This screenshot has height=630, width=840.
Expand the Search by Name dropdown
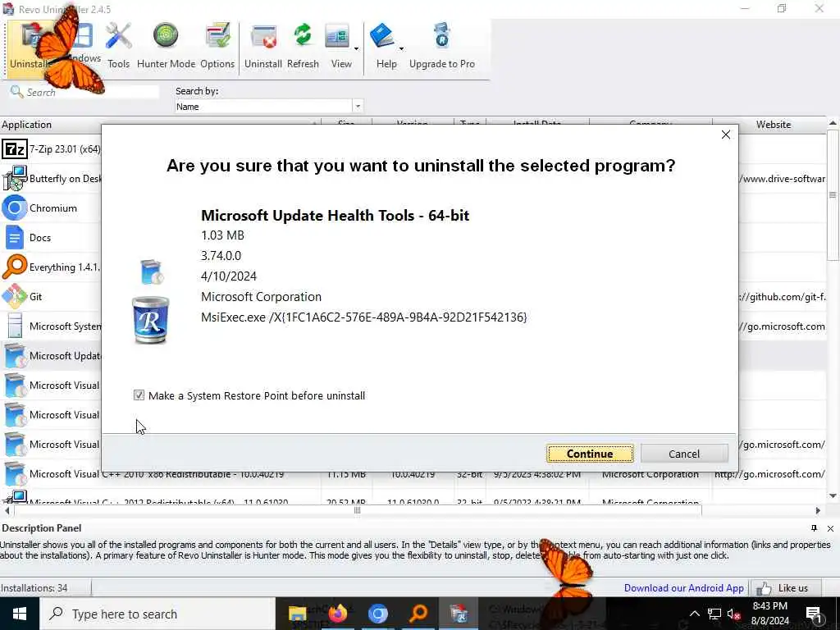(358, 106)
